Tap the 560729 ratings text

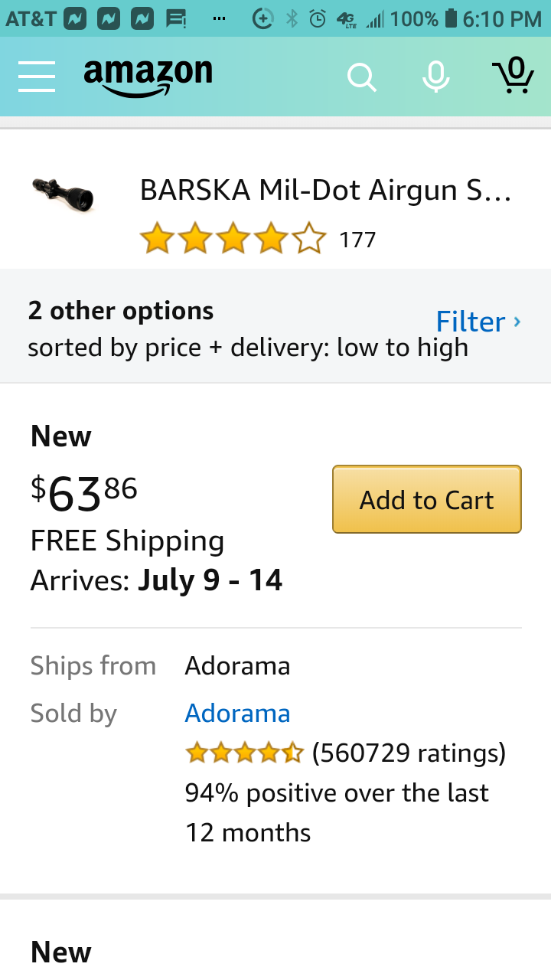coord(409,753)
